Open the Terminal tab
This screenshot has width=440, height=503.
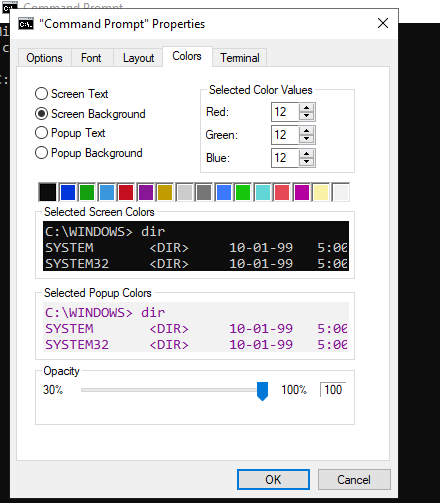pos(240,58)
